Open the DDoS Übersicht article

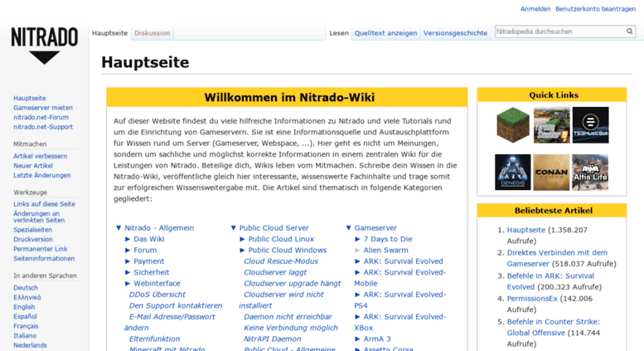tap(157, 295)
